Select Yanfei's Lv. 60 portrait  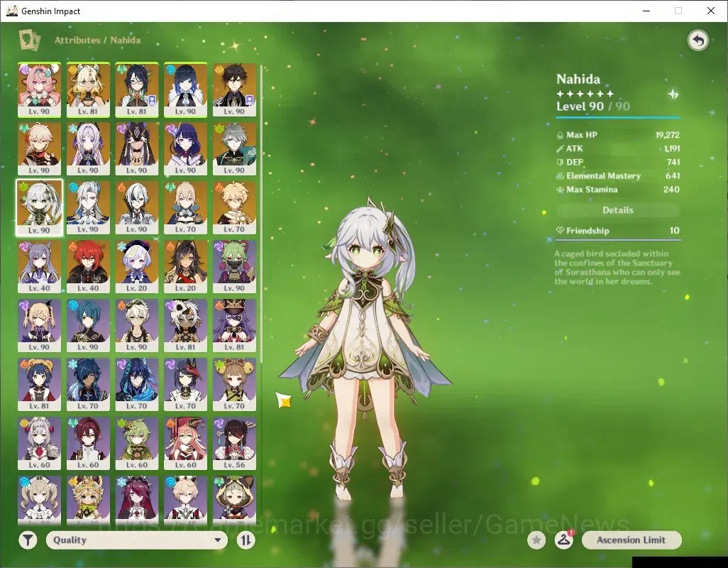tap(186, 444)
